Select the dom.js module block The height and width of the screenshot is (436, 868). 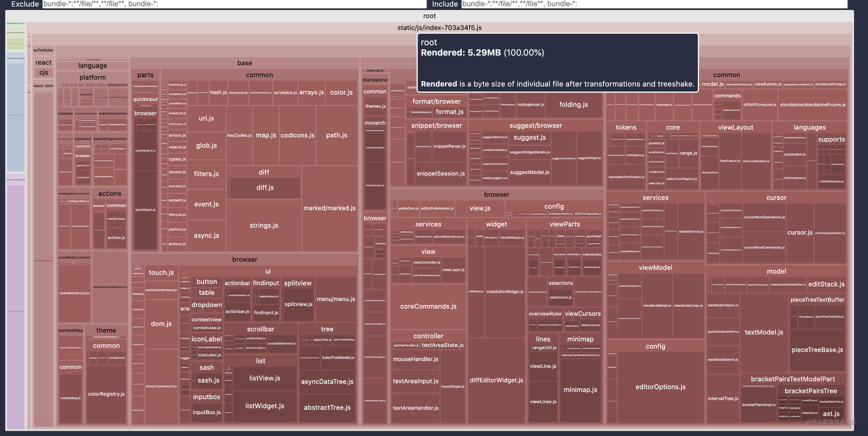click(161, 324)
